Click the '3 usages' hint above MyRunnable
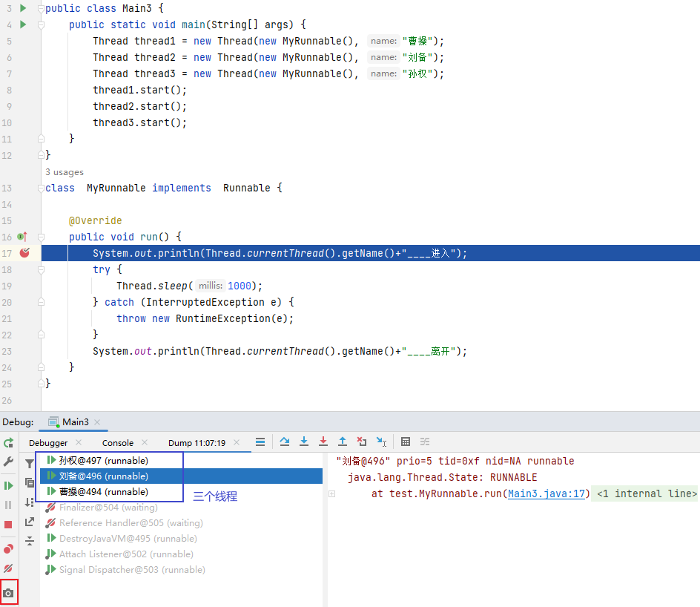This screenshot has height=607, width=700. 65,172
